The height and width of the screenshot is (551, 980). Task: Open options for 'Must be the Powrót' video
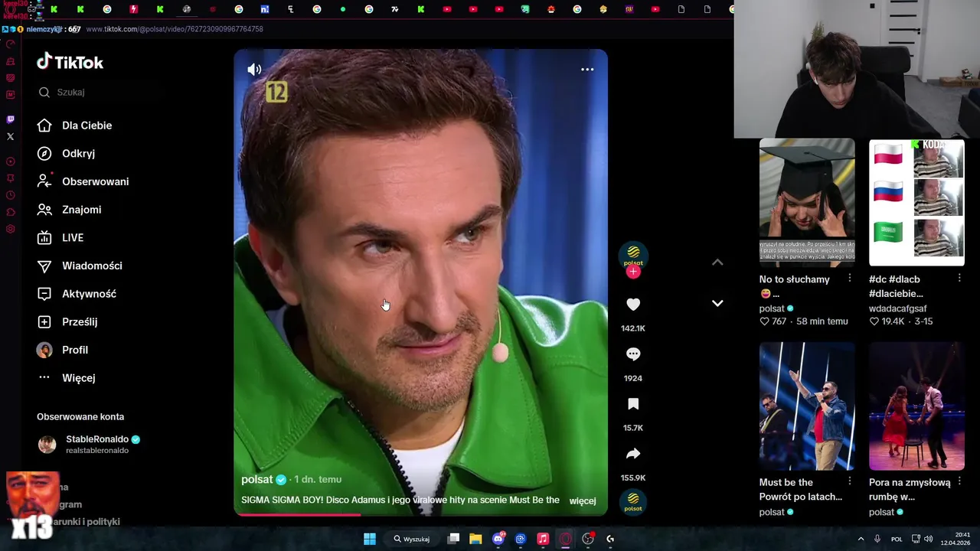850,481
